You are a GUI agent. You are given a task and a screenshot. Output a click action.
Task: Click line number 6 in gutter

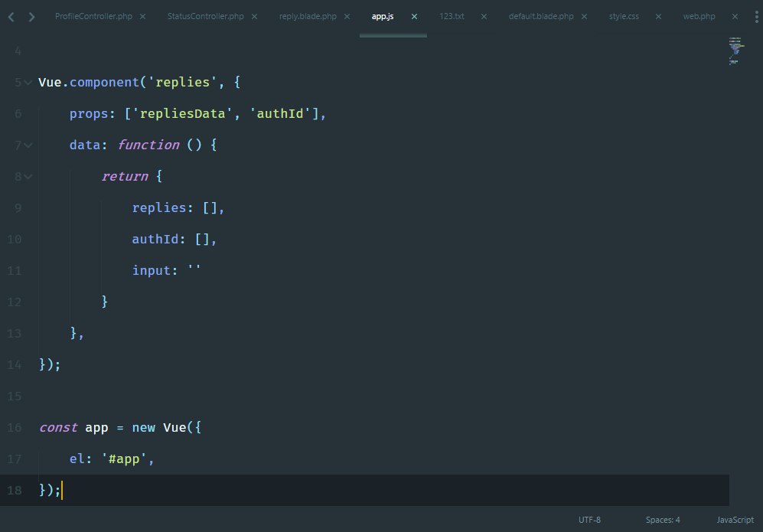coord(18,114)
